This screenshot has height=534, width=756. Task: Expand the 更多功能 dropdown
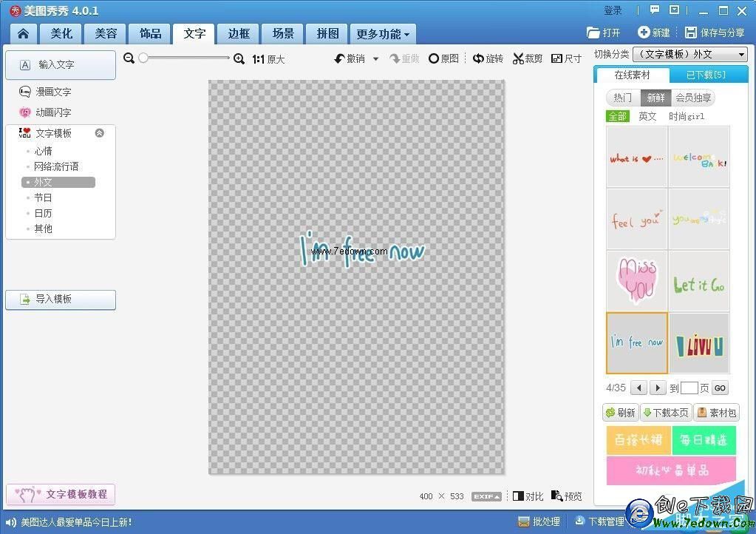383,34
